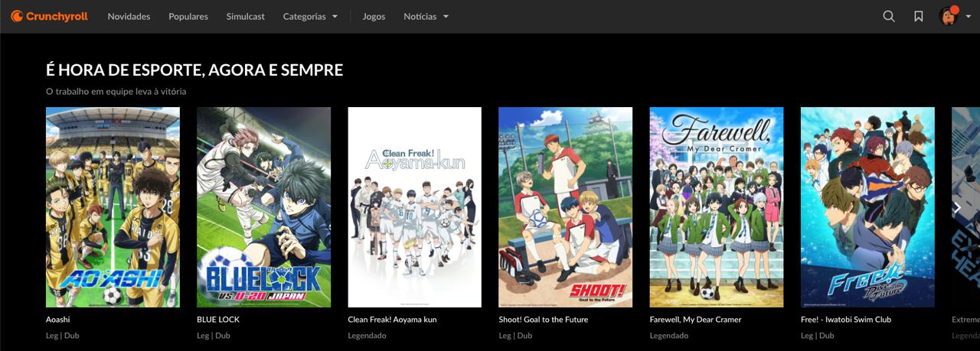Open the Jogos page
The height and width of the screenshot is (351, 980).
click(x=374, y=16)
